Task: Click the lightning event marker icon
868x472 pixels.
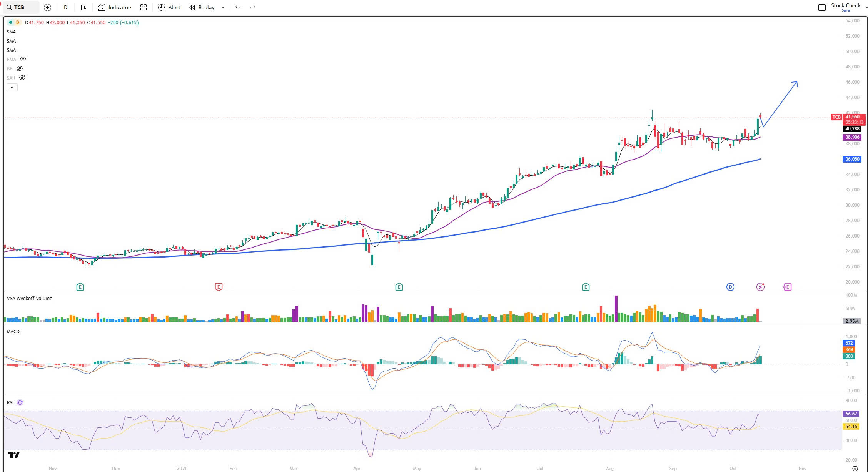Action: coord(760,287)
